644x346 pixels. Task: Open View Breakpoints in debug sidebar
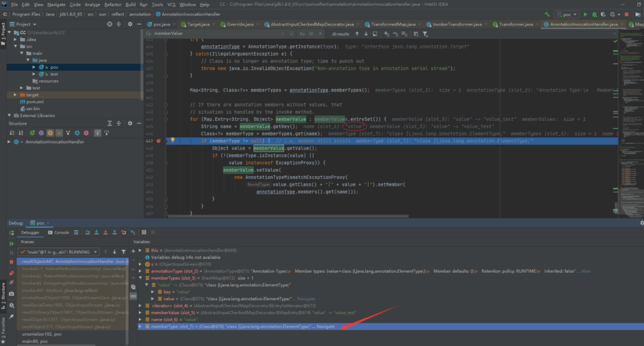click(12, 273)
